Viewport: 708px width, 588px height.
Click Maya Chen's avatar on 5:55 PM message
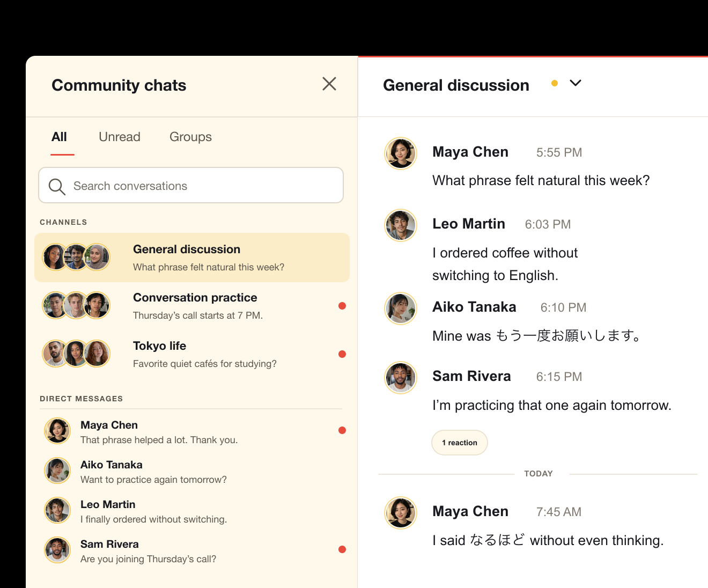[x=401, y=153]
